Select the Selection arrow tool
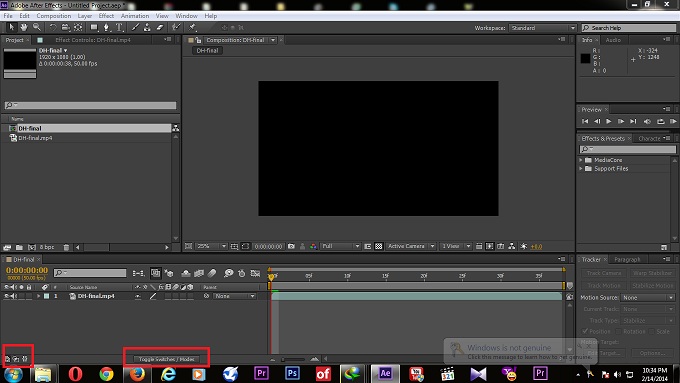Screen dimensions: 680x383 12,27
